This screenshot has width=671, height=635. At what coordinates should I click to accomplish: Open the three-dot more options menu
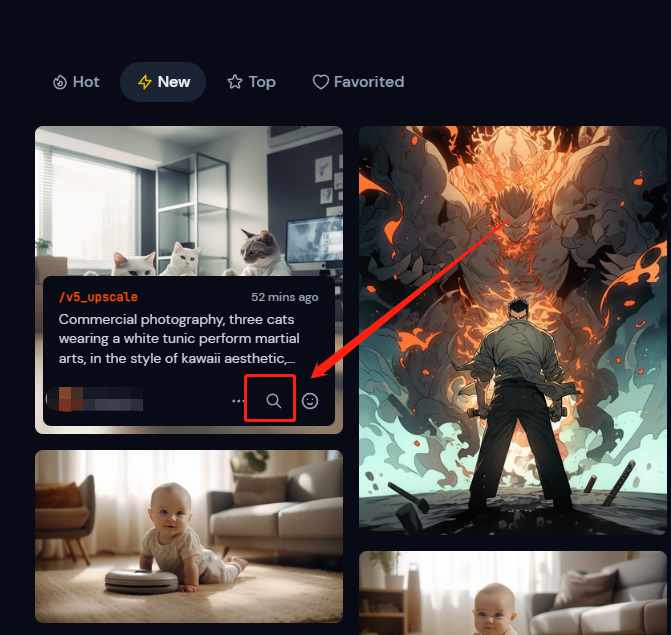(238, 401)
